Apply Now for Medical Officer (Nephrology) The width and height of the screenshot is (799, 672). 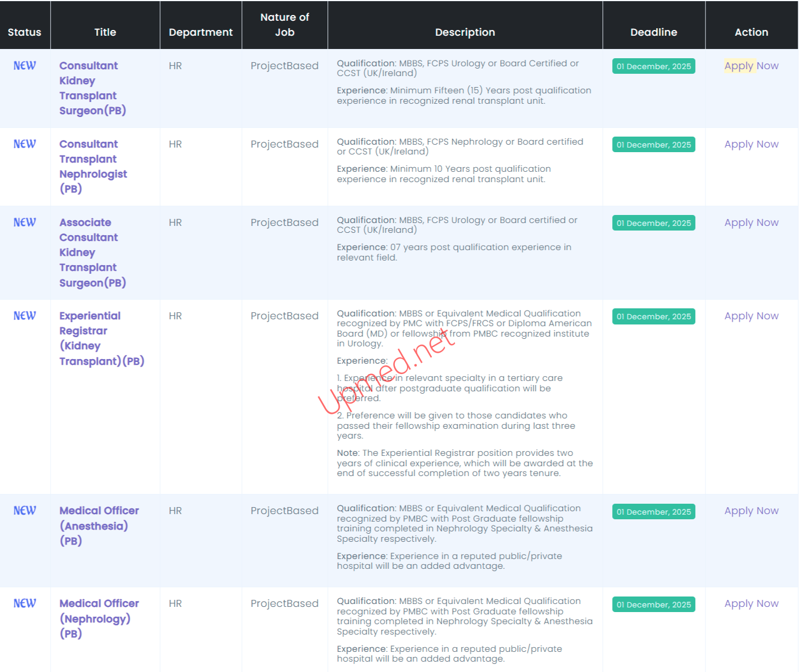pyautogui.click(x=751, y=603)
